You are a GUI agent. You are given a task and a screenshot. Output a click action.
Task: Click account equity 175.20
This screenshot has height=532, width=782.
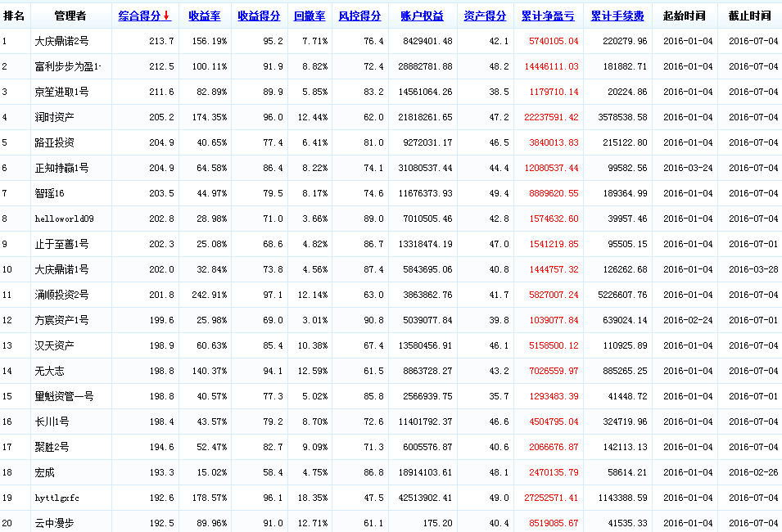point(437,523)
